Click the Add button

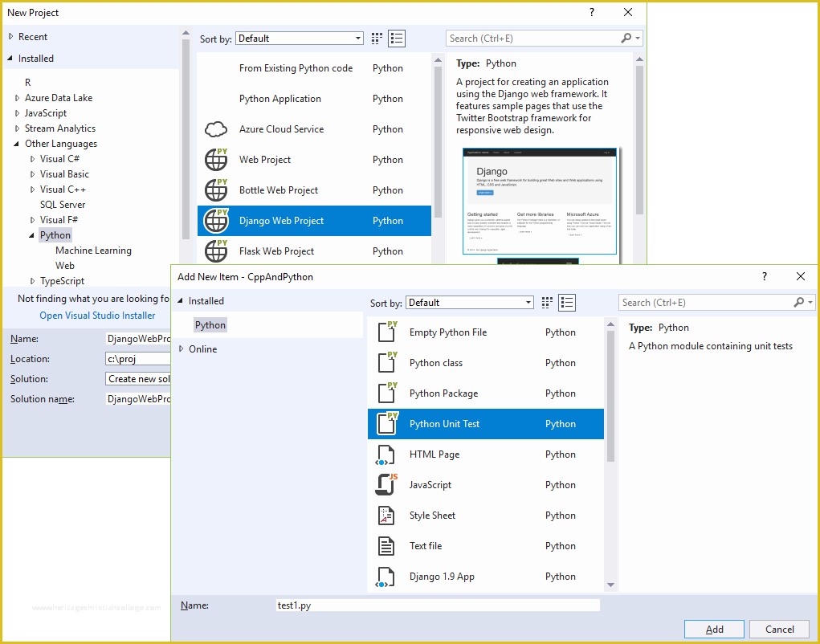pyautogui.click(x=714, y=629)
